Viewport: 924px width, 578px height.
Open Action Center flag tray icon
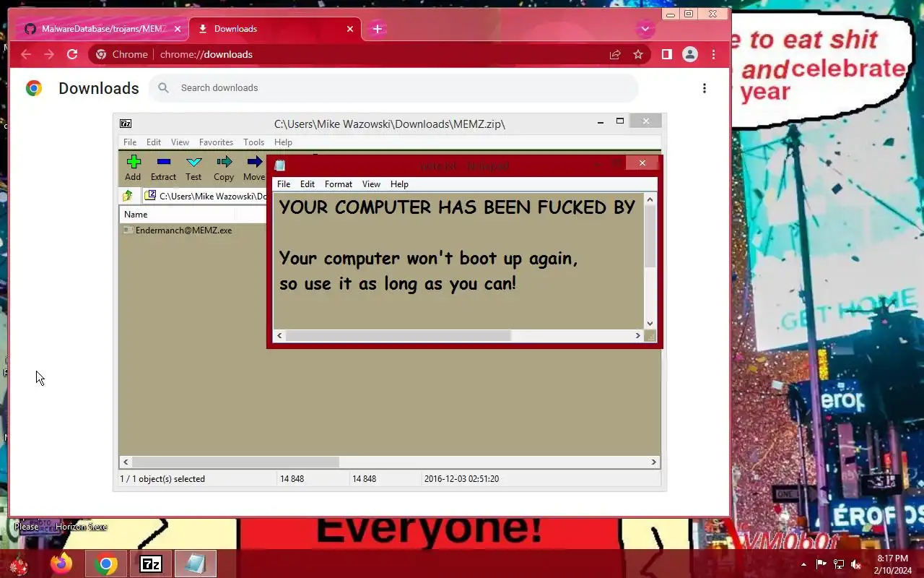pos(821,564)
